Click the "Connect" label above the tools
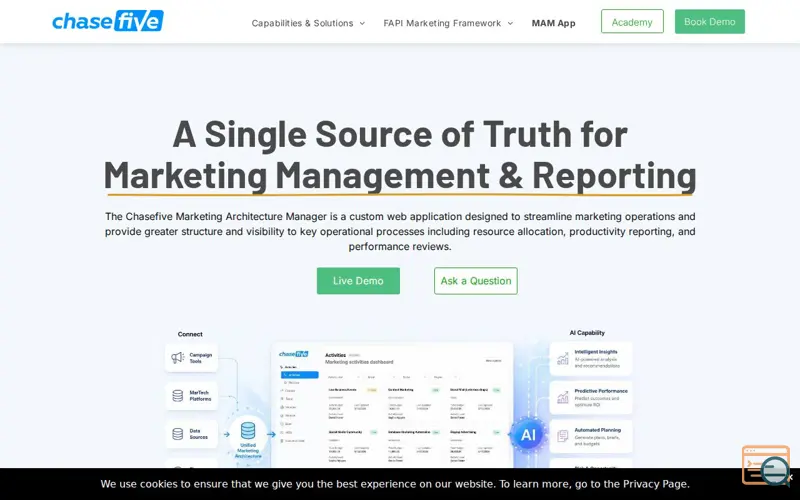 pos(190,334)
